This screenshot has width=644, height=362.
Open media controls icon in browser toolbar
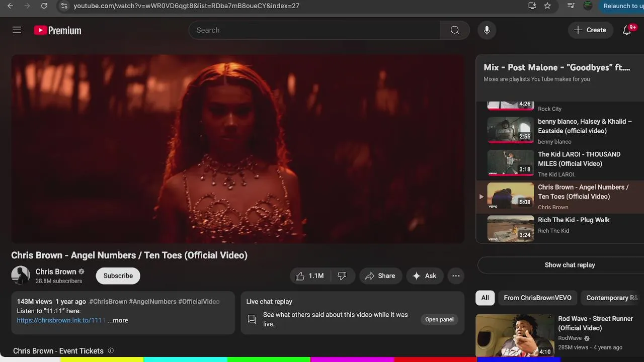571,6
